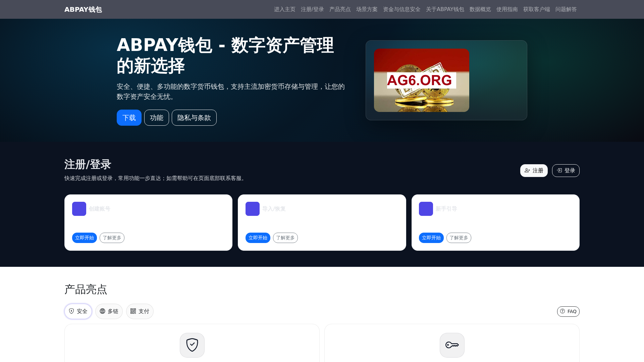This screenshot has width=644, height=362.
Task: Click the 注册/登录 section heading
Action: tap(88, 165)
